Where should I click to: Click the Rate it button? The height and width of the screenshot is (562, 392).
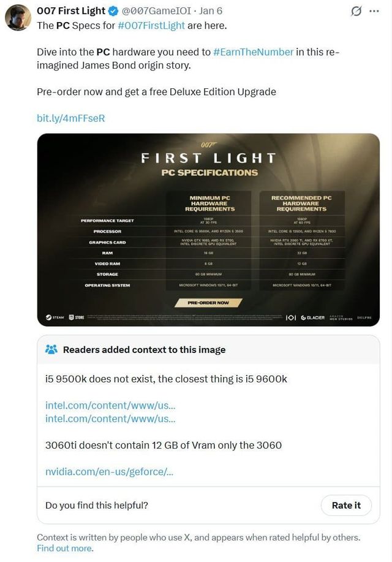pos(346,505)
